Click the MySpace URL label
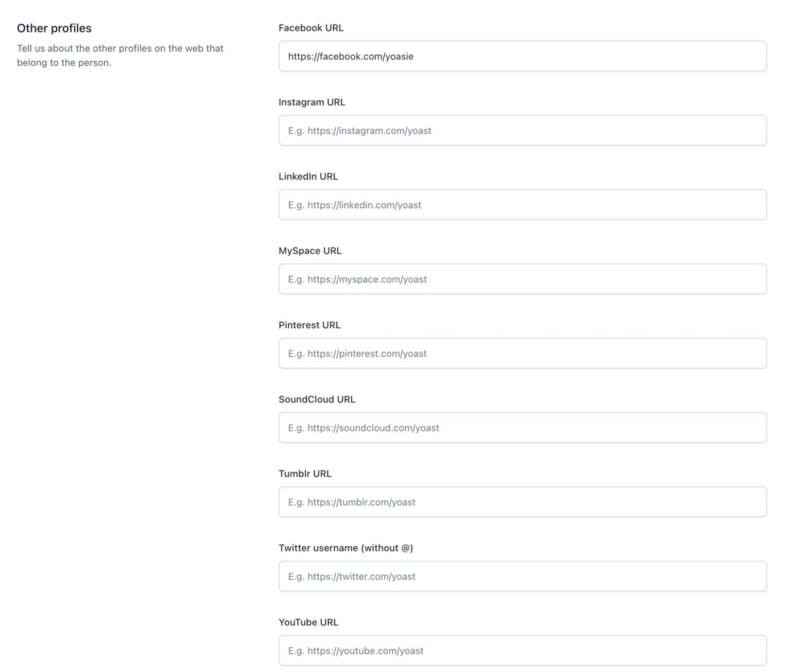 click(310, 250)
